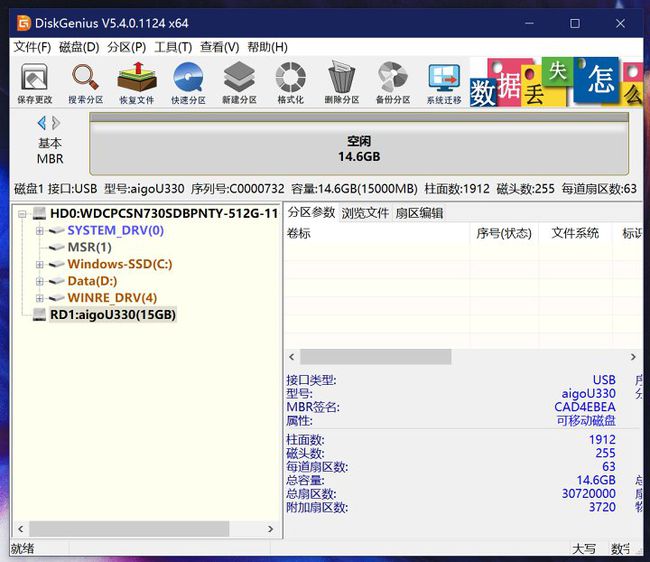Switch to the 扇区编辑 tab
The image size is (650, 562).
click(x=419, y=213)
